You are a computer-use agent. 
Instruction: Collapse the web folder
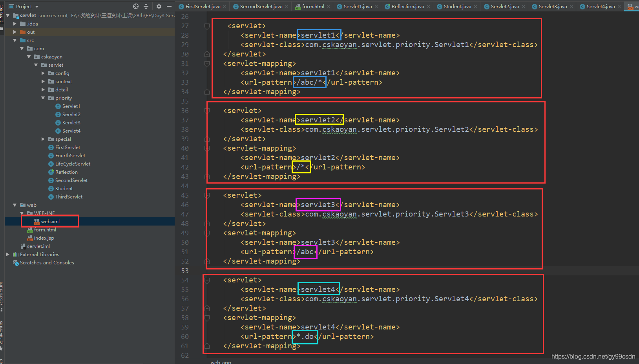tap(15, 205)
